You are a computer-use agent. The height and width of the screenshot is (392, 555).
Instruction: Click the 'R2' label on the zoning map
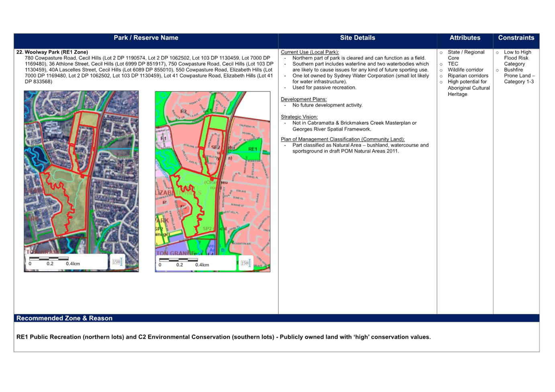(184, 111)
